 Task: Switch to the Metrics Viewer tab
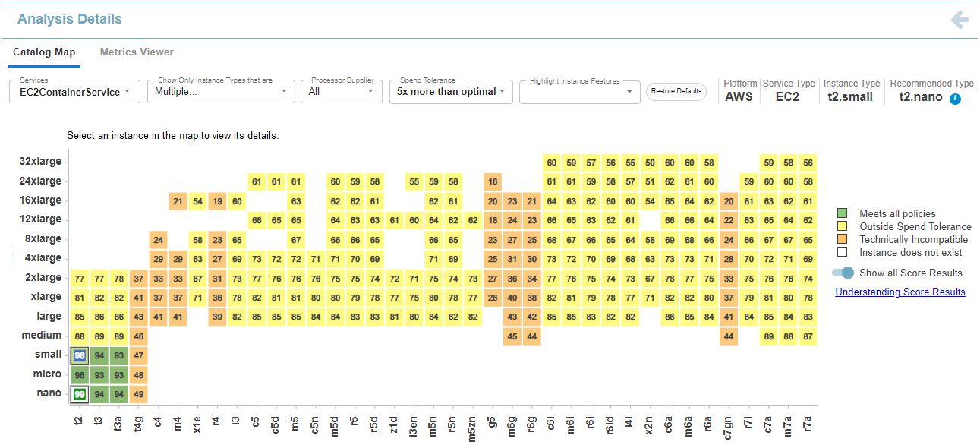coord(136,52)
